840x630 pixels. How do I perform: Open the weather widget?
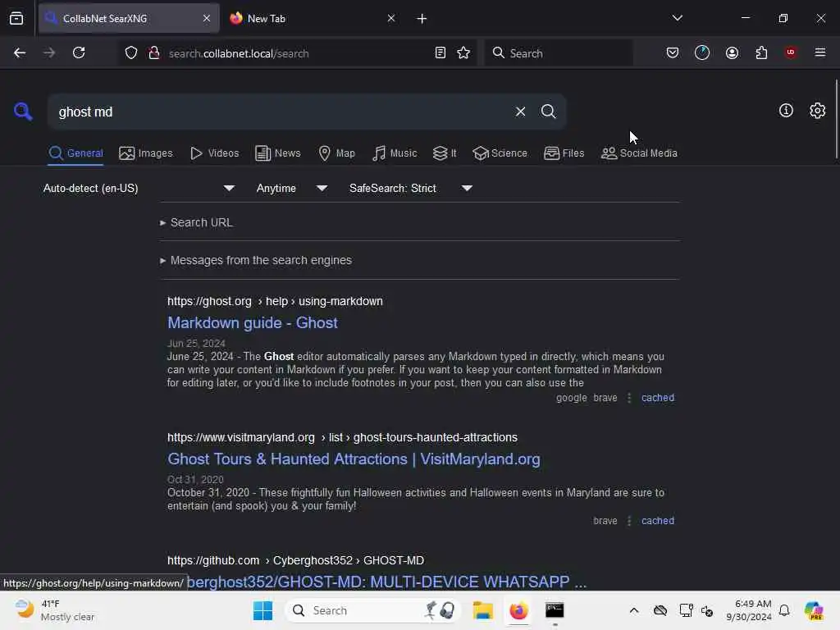(55, 610)
